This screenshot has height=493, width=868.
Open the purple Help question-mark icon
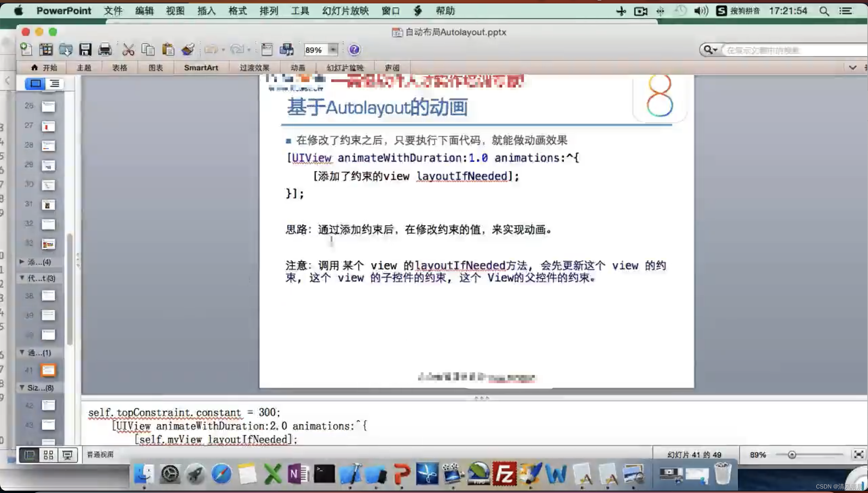click(354, 50)
